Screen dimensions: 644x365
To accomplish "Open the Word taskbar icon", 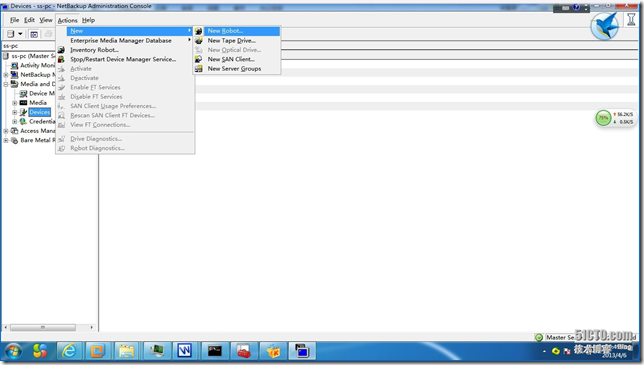I will 185,351.
